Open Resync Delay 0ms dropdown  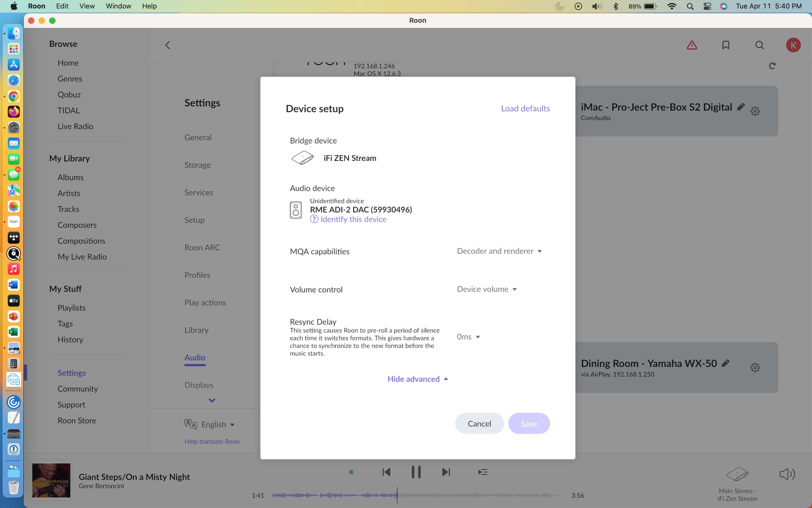(x=468, y=337)
